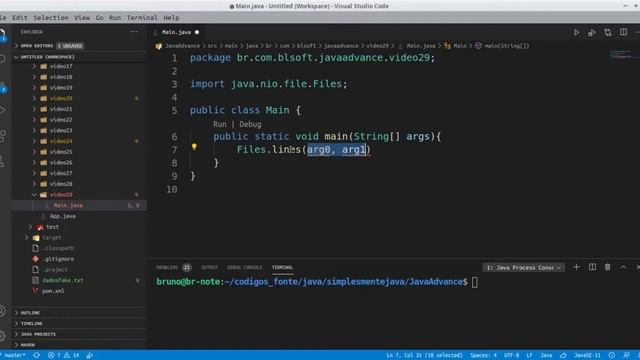Click Java language mode in status bar

[546, 355]
